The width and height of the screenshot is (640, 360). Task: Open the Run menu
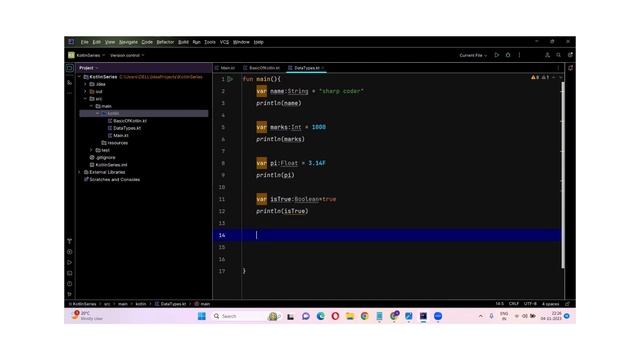coord(196,42)
